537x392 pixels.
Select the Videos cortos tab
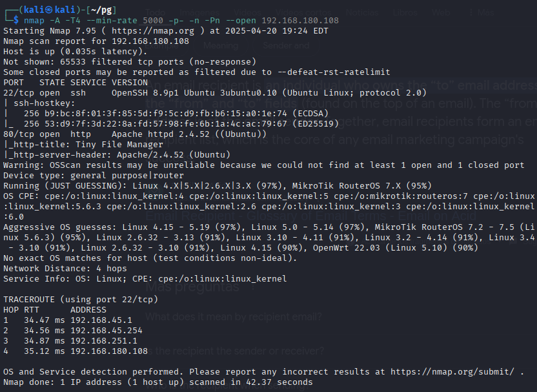point(303,13)
